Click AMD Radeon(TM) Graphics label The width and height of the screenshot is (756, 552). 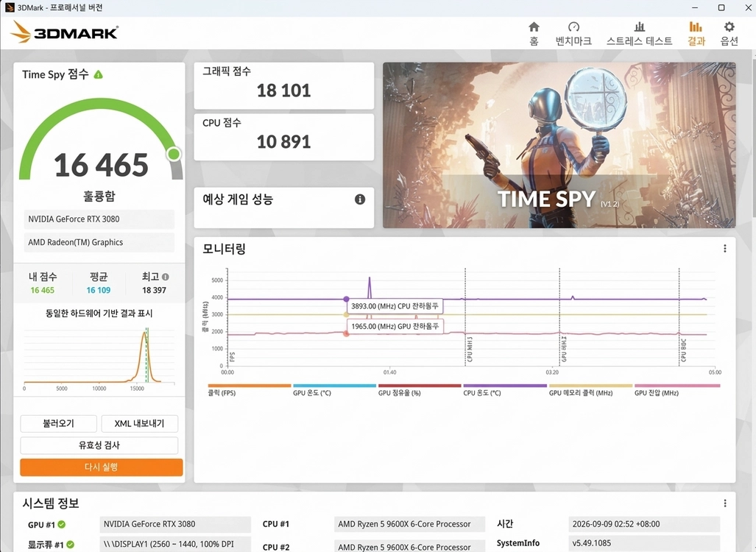99,242
